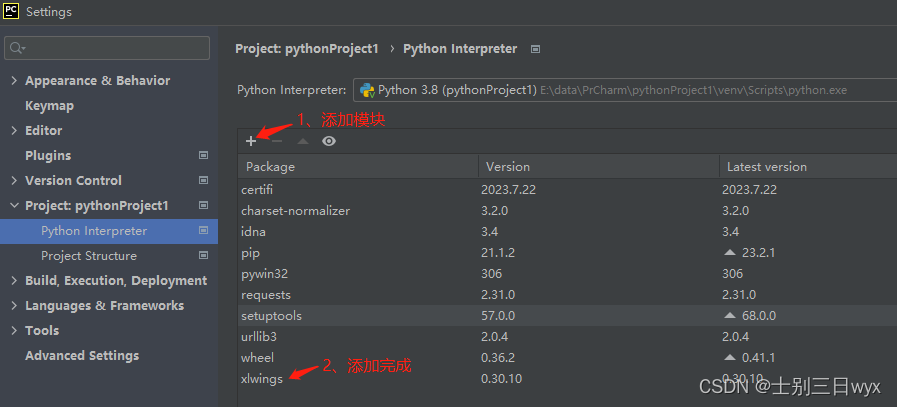The image size is (897, 407).
Task: Expand the Editor settings group
Action: 14,131
